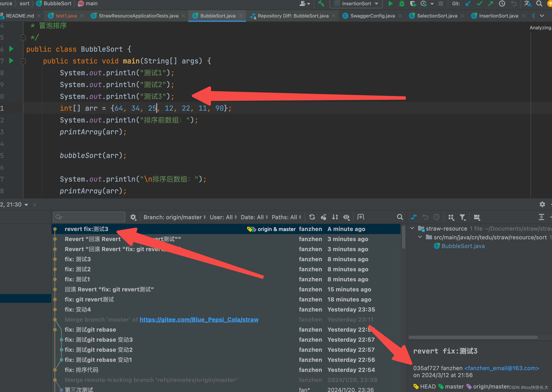Click run gutter arrow beside main method
The image size is (552, 392).
click(11, 61)
